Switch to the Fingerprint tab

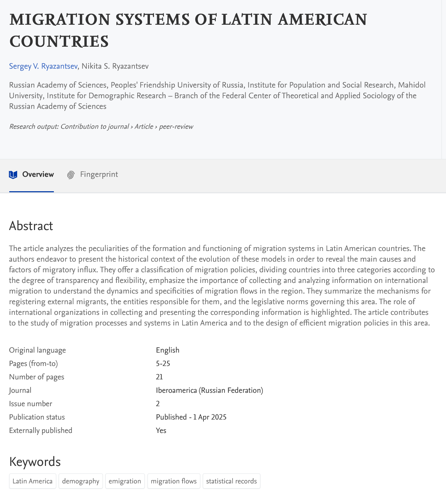[x=99, y=175]
